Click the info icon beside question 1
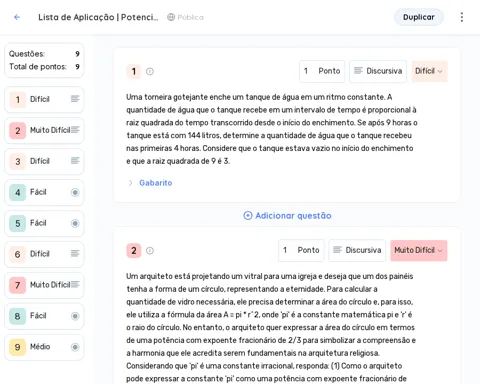480x384 pixels. click(x=150, y=71)
